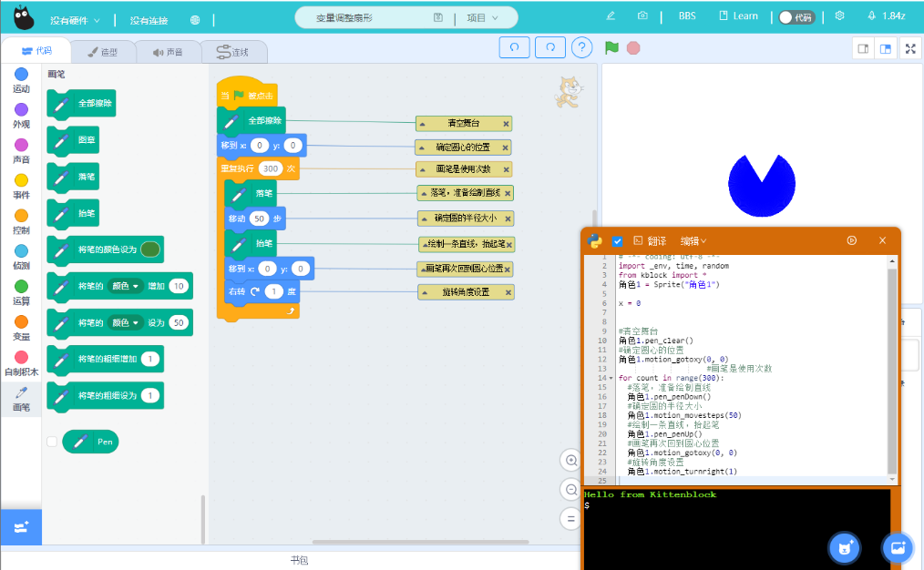This screenshot has width=924, height=570.
Task: Open the Learn link
Action: [738, 16]
